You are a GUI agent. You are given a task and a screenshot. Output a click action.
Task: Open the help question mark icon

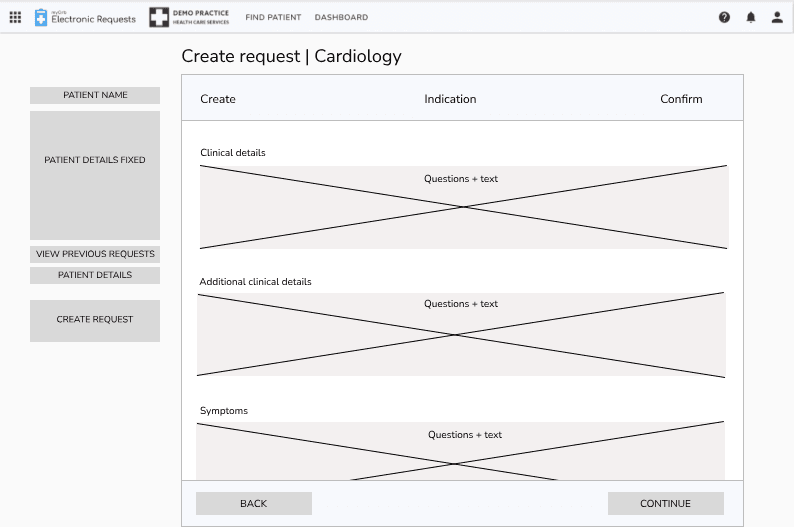[724, 17]
